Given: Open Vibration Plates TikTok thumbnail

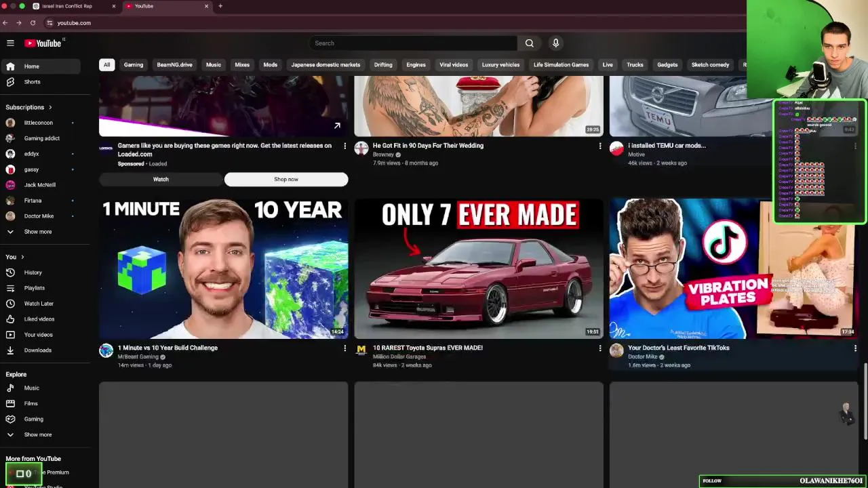Looking at the screenshot, I should click(x=734, y=268).
